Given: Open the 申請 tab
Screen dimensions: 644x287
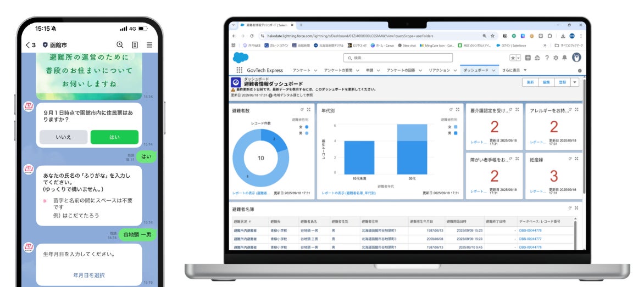Looking at the screenshot, I should [370, 70].
